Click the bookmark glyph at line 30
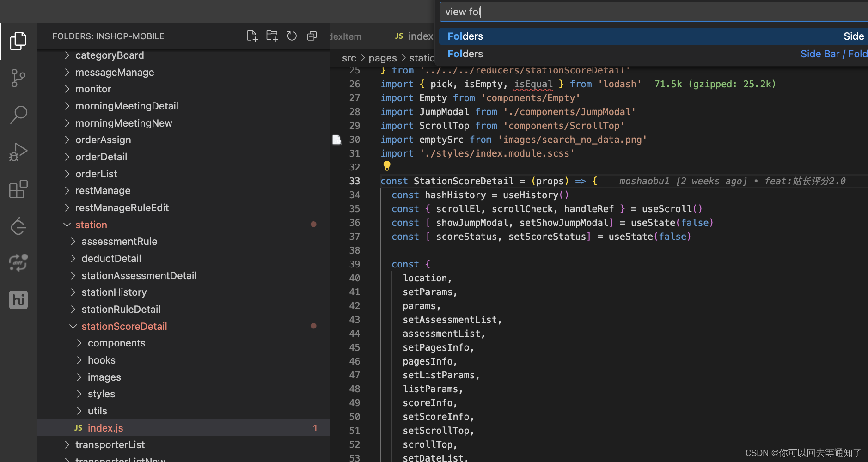868x462 pixels. 336,140
